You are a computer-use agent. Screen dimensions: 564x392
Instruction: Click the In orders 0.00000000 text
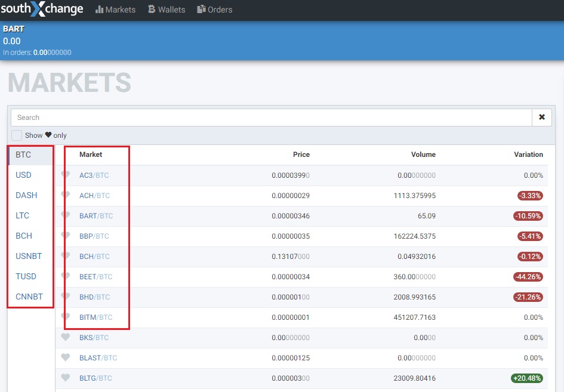[x=37, y=53]
